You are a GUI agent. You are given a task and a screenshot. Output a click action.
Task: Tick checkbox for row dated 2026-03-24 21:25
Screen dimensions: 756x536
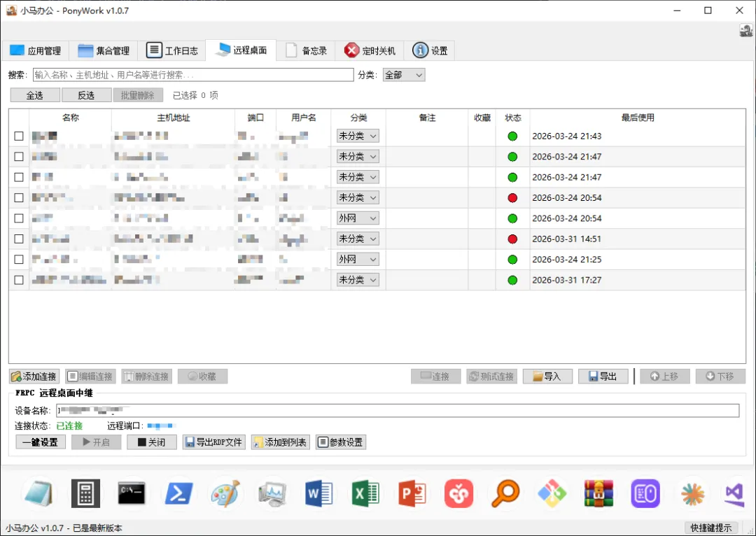pyautogui.click(x=19, y=260)
